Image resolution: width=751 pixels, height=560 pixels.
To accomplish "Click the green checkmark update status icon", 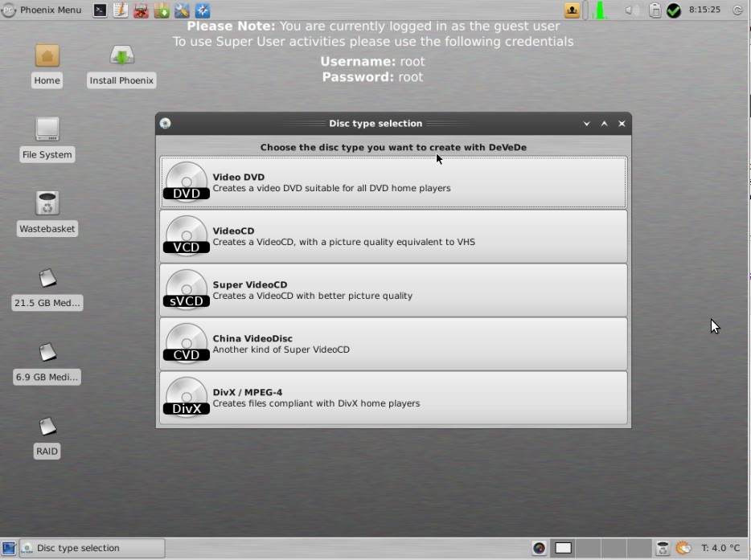I will [x=674, y=10].
